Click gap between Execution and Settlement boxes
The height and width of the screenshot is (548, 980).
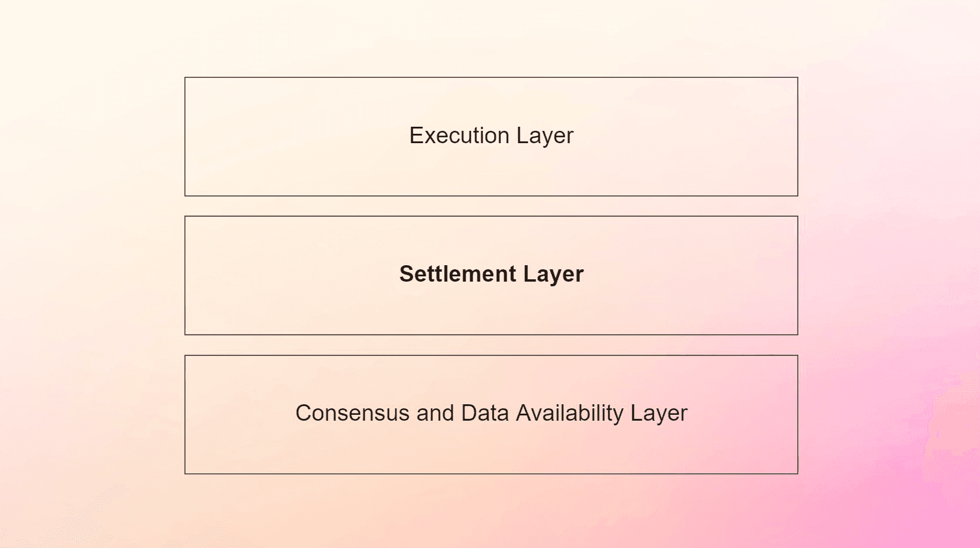(491, 206)
